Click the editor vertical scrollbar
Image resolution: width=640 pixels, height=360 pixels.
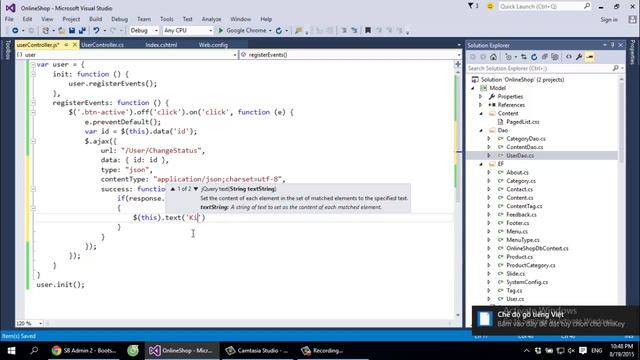[458, 192]
